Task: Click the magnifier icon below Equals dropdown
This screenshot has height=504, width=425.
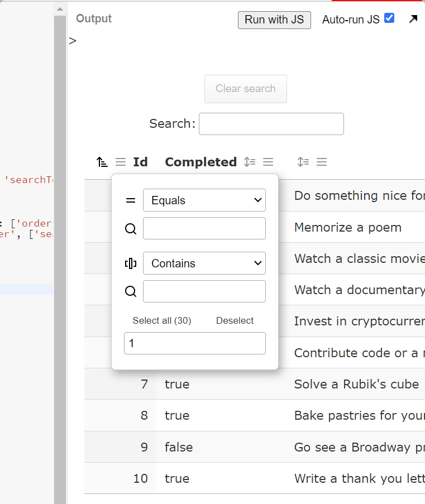Action: click(131, 228)
